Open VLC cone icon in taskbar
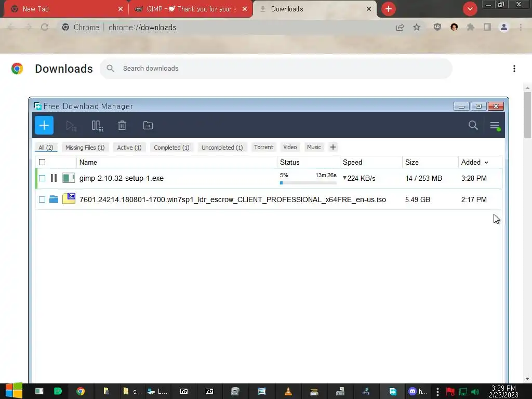This screenshot has width=532, height=399. point(288,391)
